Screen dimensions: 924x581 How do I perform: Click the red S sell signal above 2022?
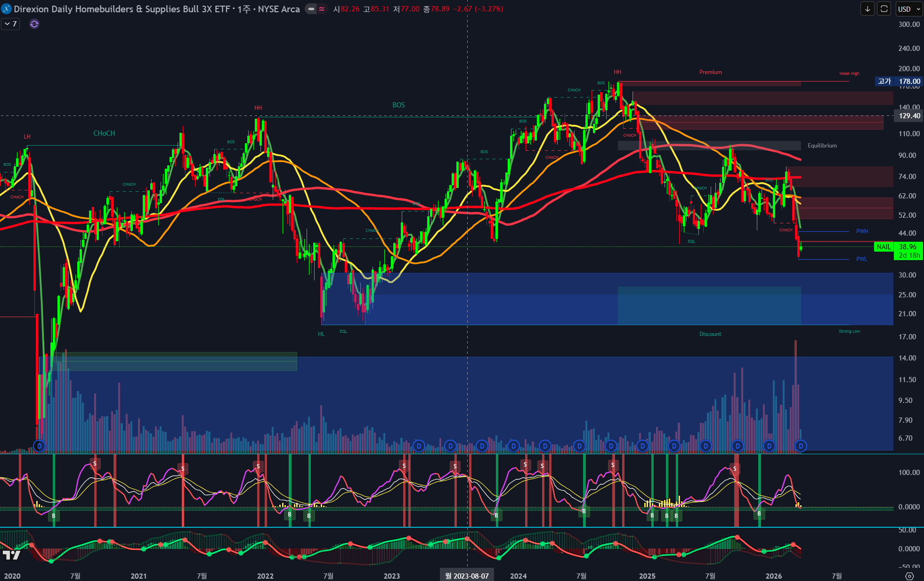point(258,466)
